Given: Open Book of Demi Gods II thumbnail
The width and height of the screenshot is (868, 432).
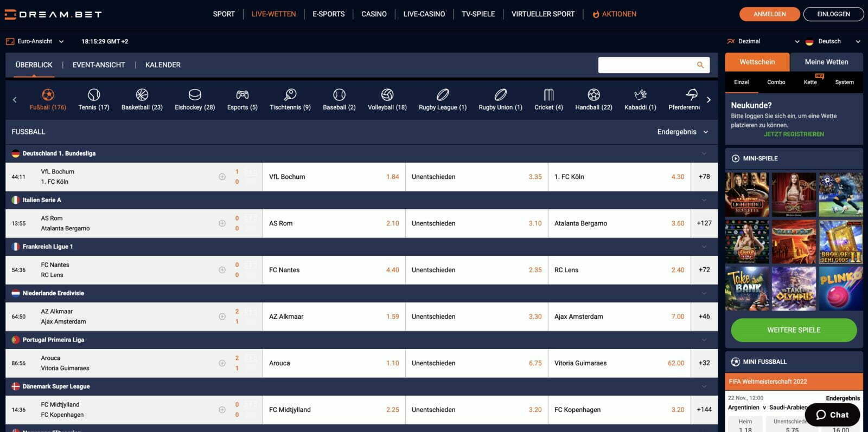Looking at the screenshot, I should coord(841,242).
